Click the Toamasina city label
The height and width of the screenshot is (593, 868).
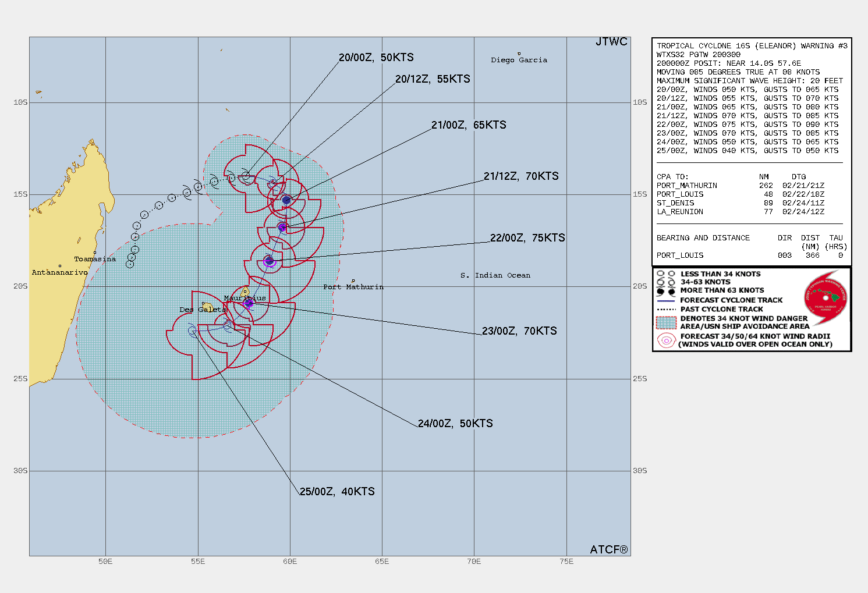(x=95, y=259)
